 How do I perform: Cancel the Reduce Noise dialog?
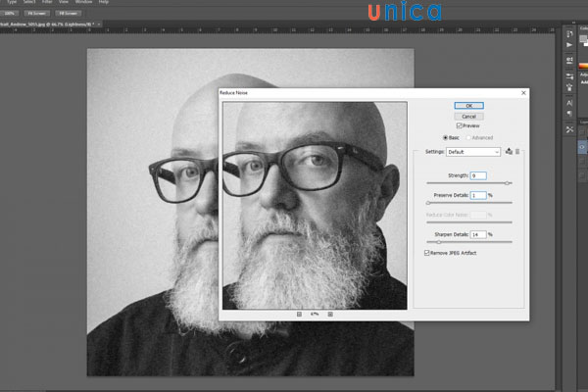[468, 116]
